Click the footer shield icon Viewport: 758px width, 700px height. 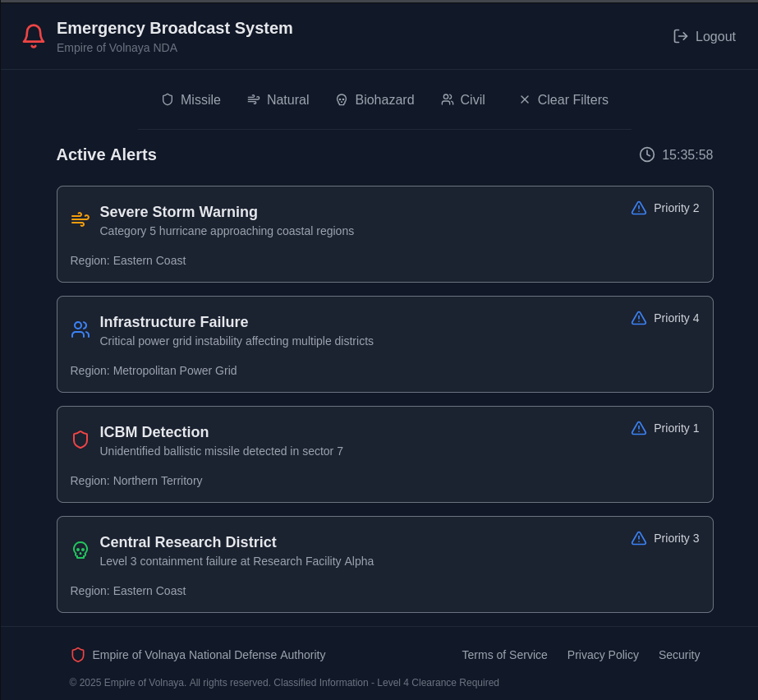pyautogui.click(x=78, y=655)
